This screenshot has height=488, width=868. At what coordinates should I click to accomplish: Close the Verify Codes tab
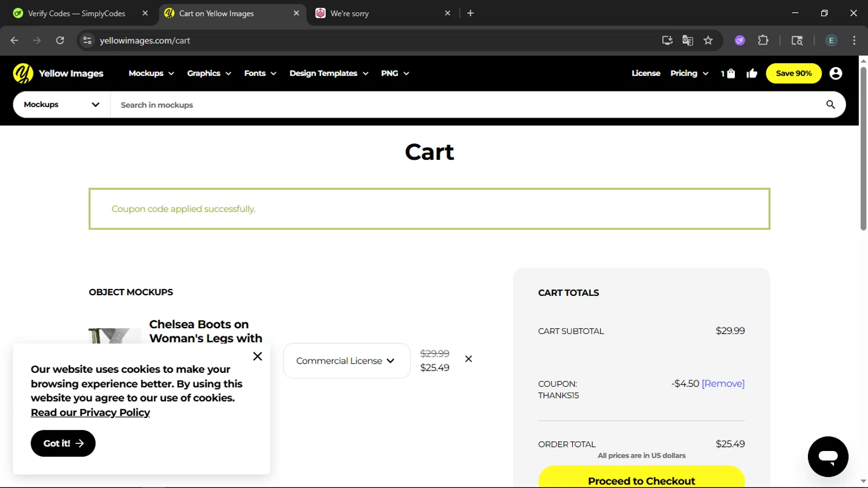(x=145, y=13)
